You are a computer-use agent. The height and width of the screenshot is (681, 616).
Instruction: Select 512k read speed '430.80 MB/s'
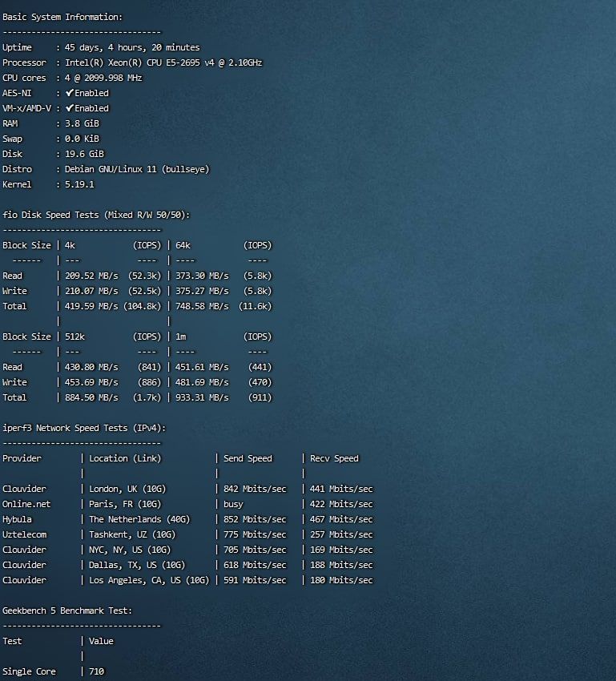tap(91, 367)
